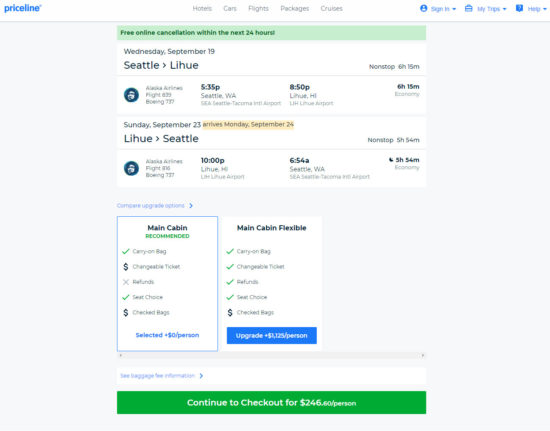Click the My Trips briefcase icon

click(x=468, y=8)
